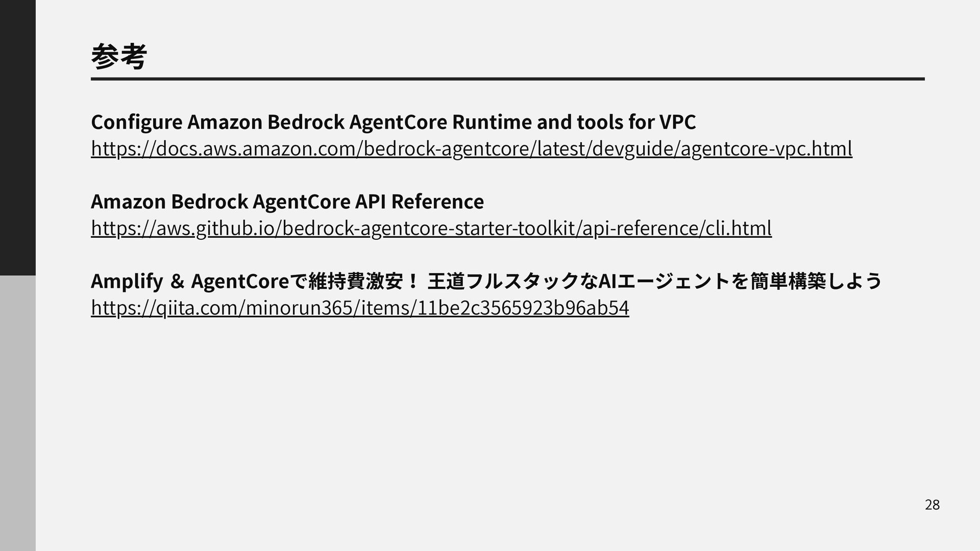Screen dimensions: 980x551
Task: Click the horizontal rule under the title
Action: point(507,79)
